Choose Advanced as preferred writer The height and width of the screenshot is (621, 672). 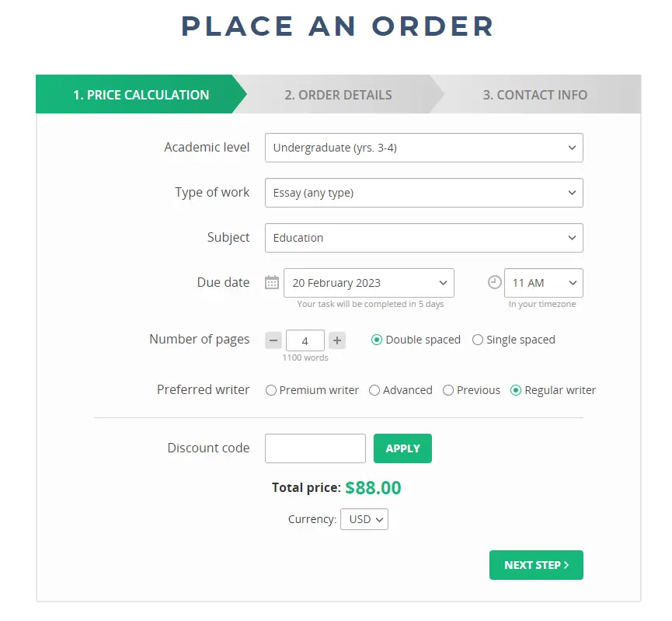pos(374,390)
